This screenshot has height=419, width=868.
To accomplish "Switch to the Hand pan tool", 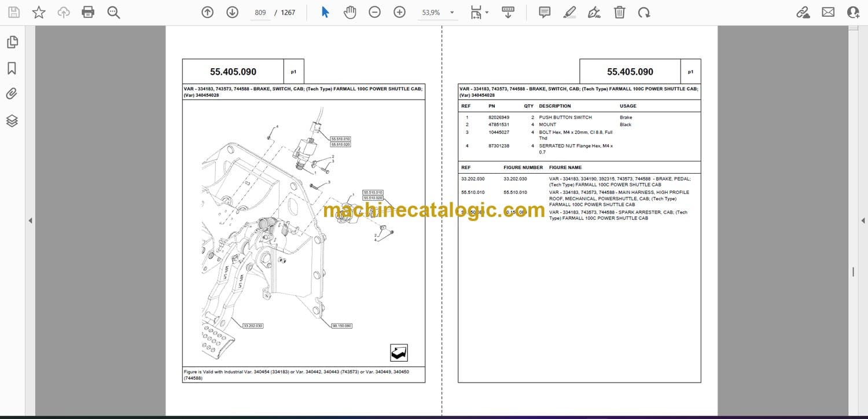I will point(350,12).
